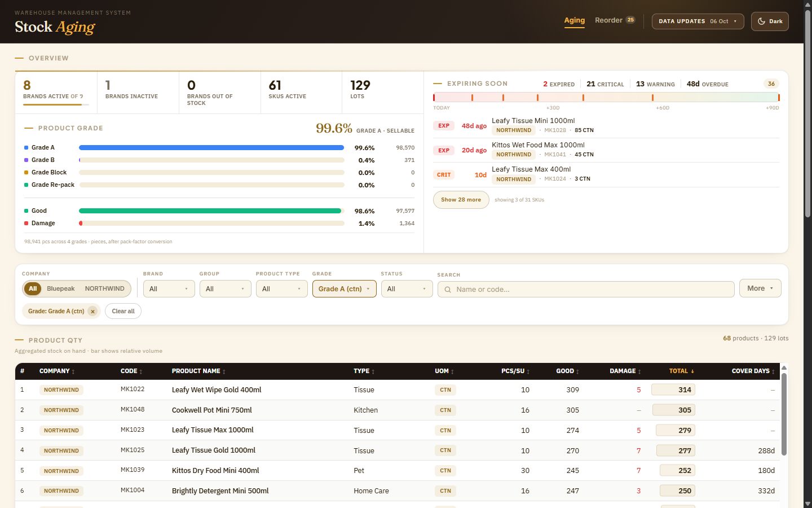This screenshot has width=812, height=508.
Task: Click sort arrows on Damage column
Action: (639, 371)
